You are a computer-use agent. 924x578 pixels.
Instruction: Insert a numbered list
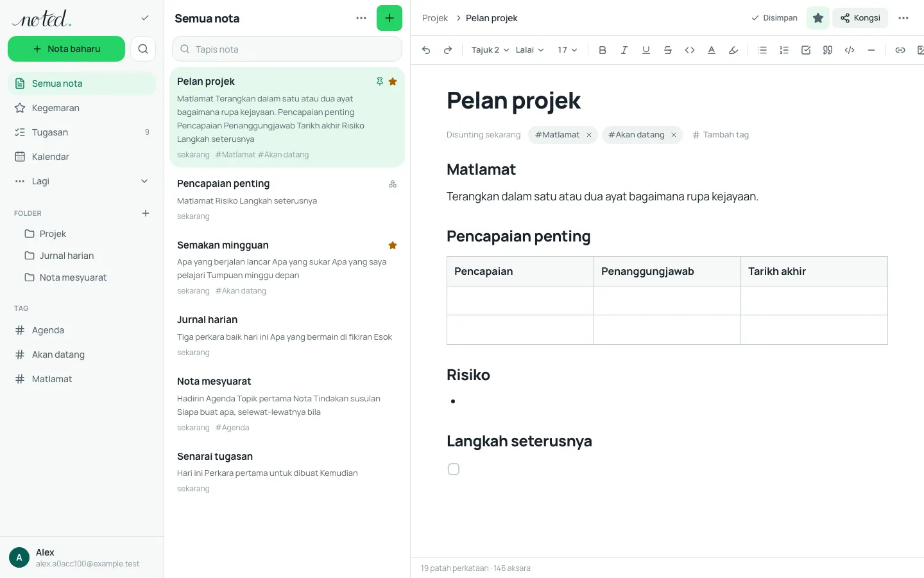(x=784, y=50)
